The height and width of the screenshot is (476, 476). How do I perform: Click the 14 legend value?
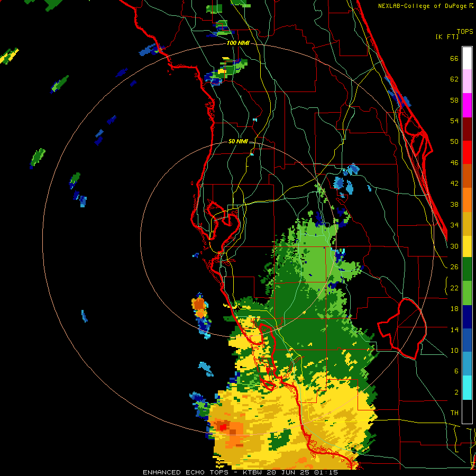[454, 329]
